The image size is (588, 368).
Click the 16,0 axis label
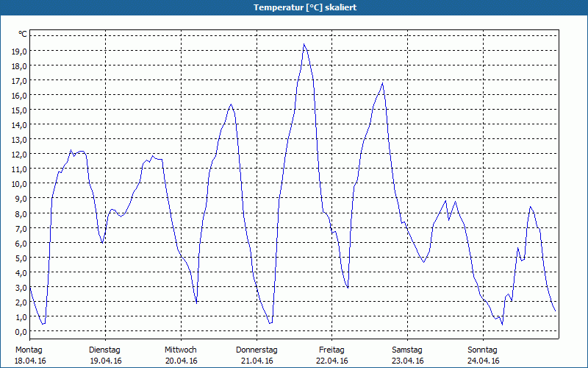click(x=19, y=96)
